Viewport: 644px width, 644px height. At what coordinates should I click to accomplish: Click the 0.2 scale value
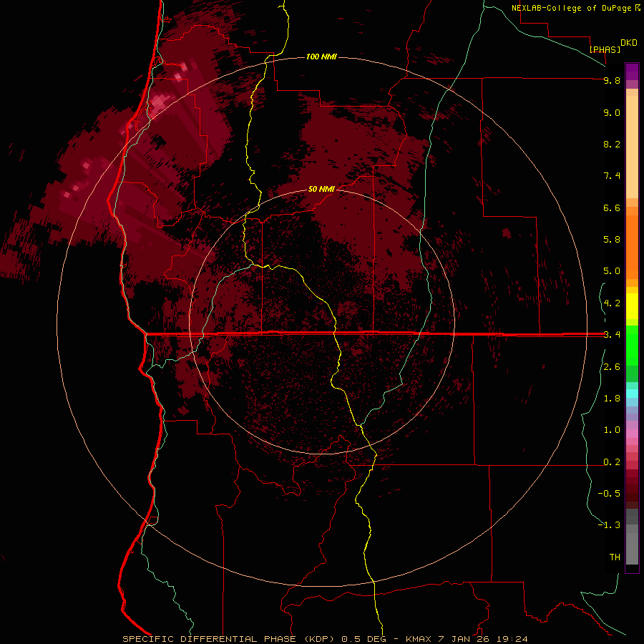pos(612,462)
